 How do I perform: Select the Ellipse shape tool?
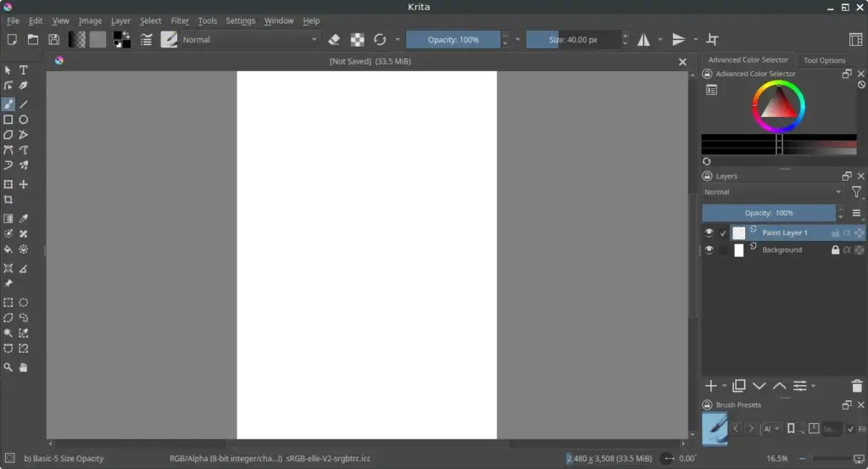[x=23, y=120]
